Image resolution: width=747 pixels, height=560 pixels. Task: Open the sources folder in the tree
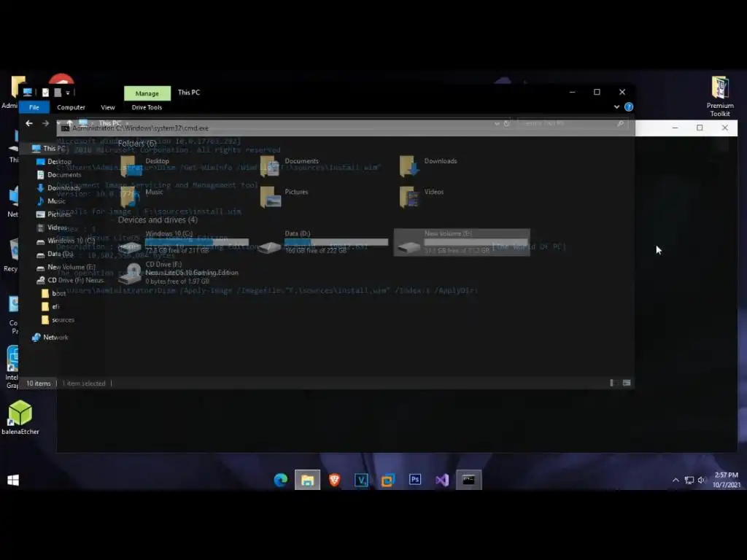click(58, 320)
